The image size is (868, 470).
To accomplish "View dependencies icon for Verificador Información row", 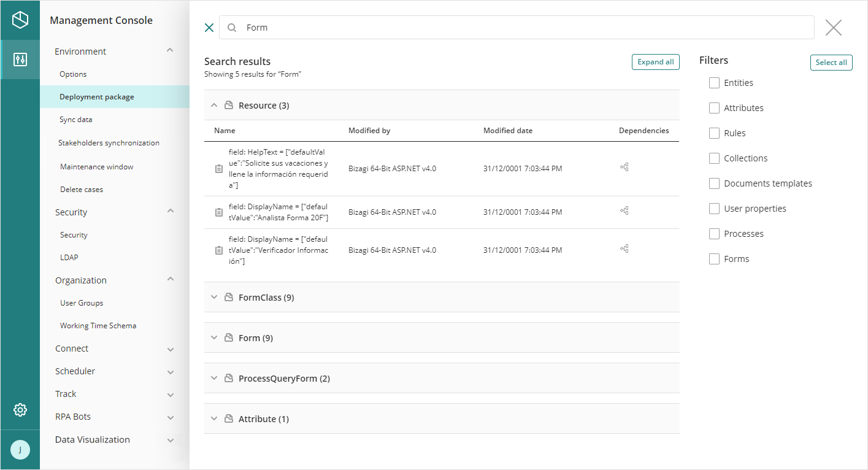I will click(x=624, y=248).
